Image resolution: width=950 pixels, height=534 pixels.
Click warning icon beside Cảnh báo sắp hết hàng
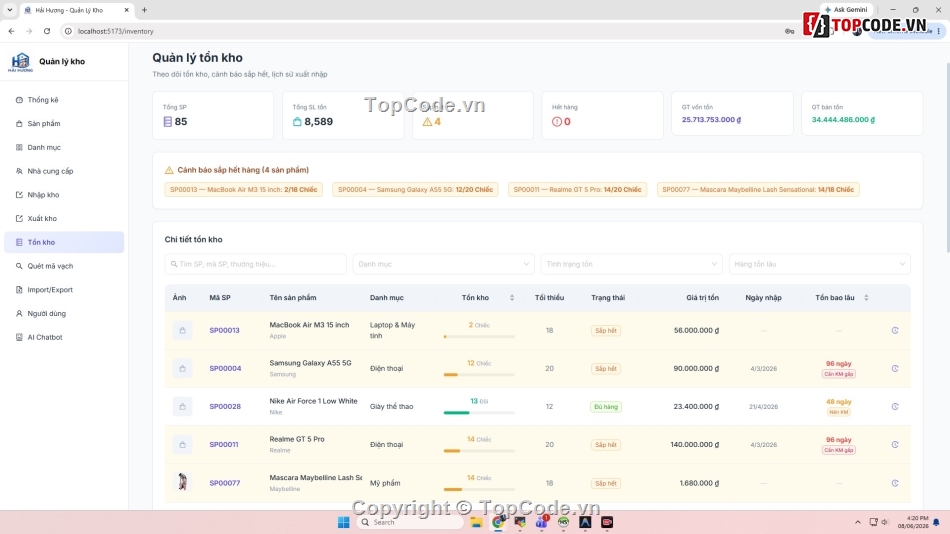(x=169, y=170)
